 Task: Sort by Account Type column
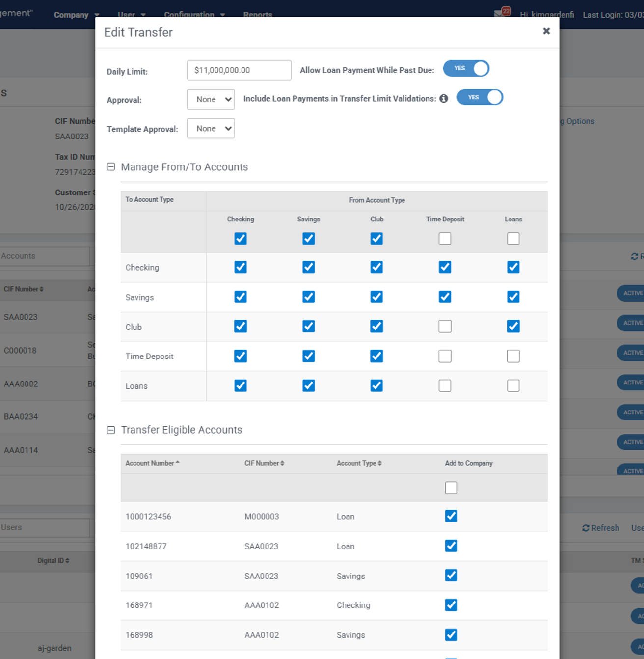[379, 463]
